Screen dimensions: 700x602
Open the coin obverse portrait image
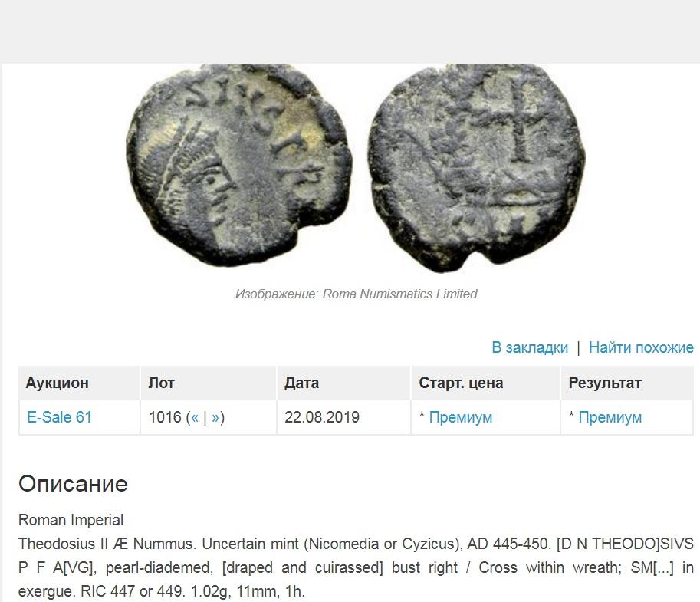coord(239,165)
